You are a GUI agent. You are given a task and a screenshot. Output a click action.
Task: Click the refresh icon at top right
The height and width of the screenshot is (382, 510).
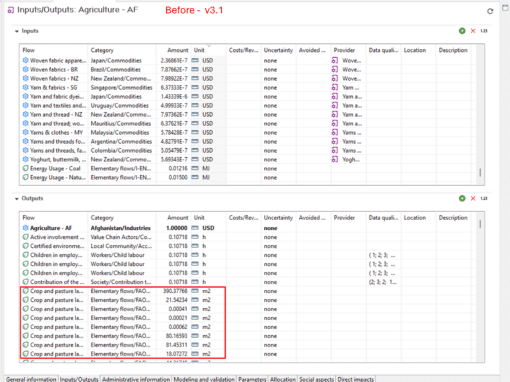[490, 11]
